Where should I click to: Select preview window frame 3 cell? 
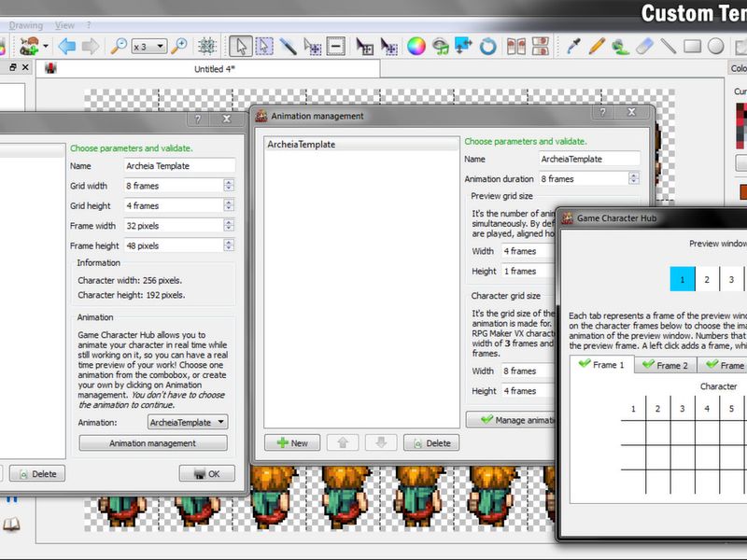tap(732, 279)
